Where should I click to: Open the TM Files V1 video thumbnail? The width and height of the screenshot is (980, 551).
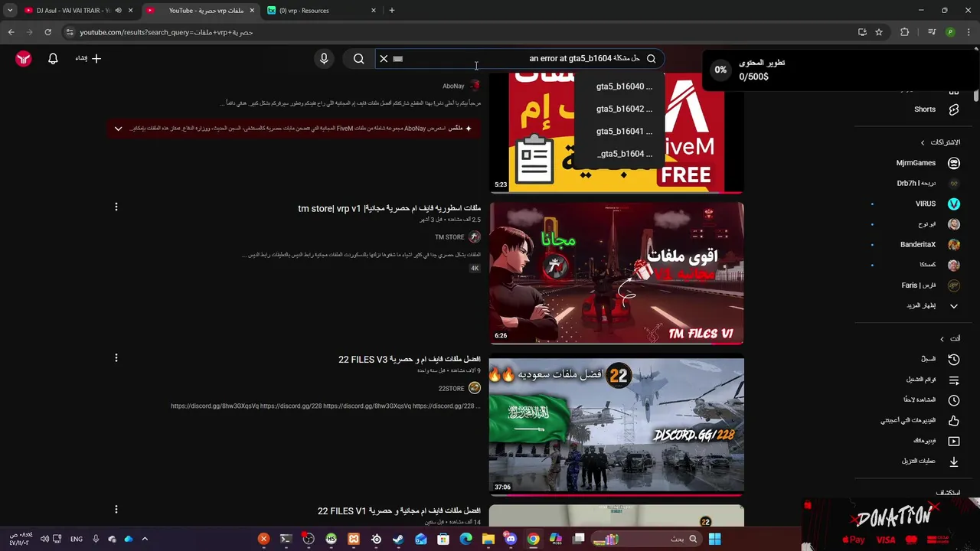pyautogui.click(x=616, y=273)
